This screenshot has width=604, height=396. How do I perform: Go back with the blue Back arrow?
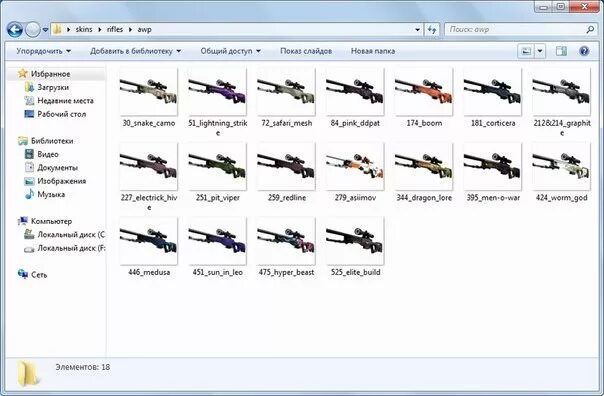(15, 30)
